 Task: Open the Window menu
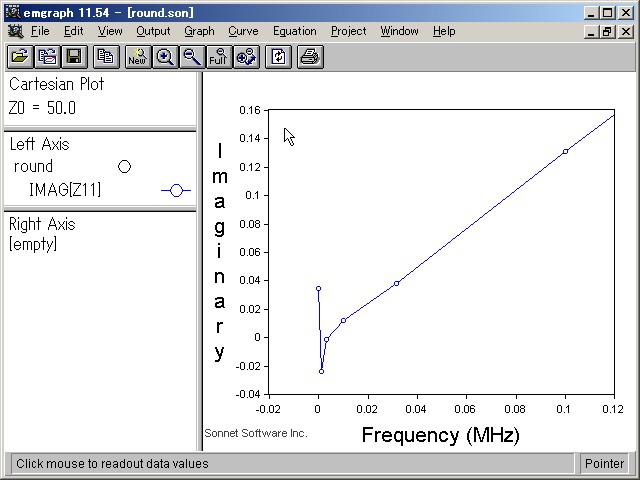pyautogui.click(x=399, y=31)
